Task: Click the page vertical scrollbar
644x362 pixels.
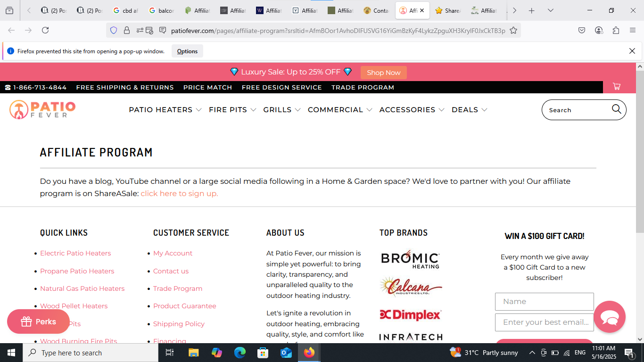Action: (640, 152)
